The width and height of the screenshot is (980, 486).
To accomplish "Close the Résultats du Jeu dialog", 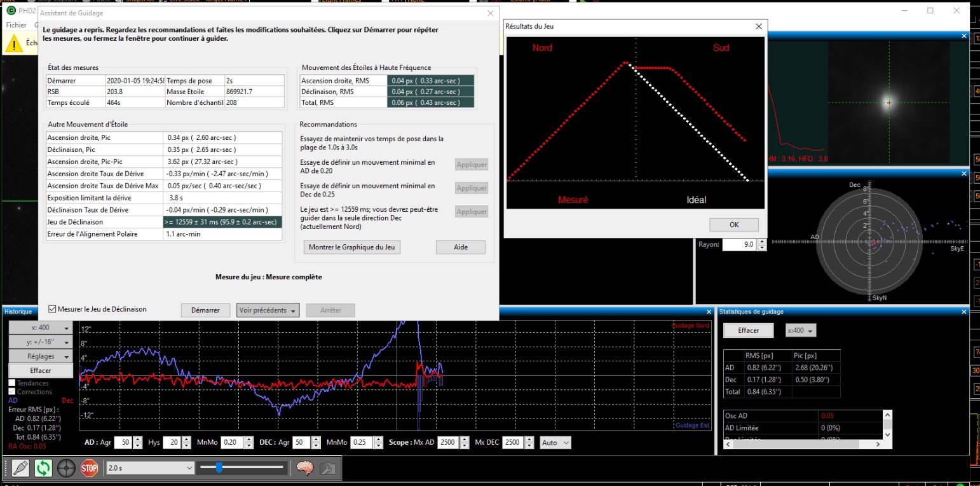I will point(758,27).
